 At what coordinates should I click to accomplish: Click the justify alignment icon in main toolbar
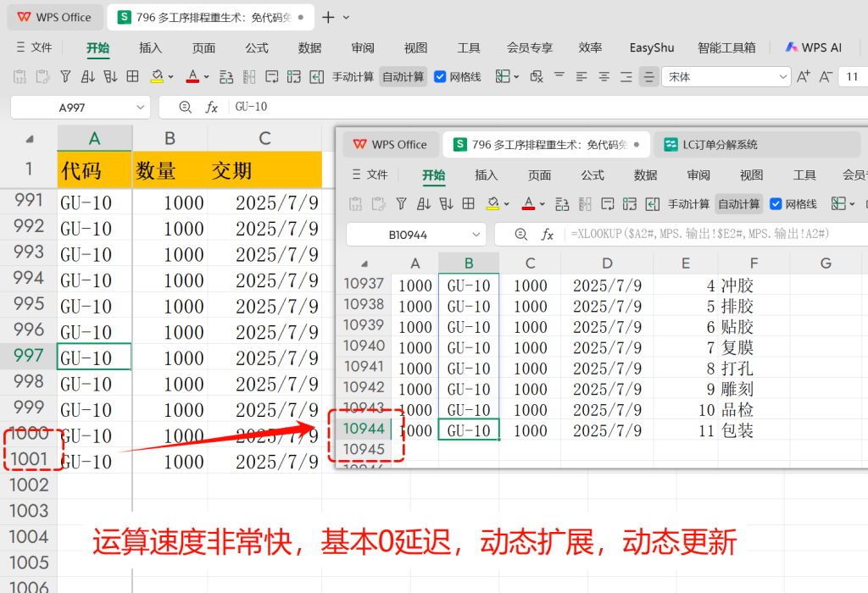(648, 76)
